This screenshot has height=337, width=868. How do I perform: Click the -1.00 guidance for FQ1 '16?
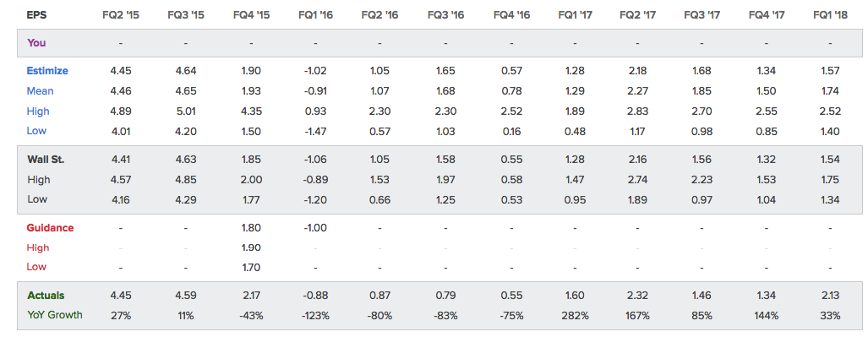(315, 227)
